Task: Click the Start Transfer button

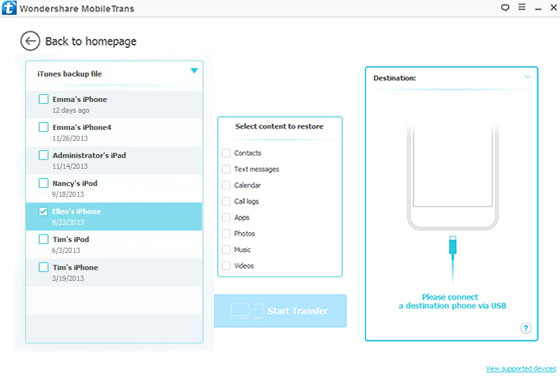Action: coord(280,311)
